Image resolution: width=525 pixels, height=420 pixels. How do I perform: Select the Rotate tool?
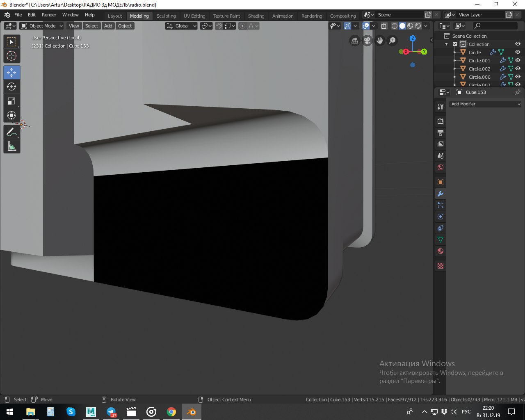click(x=11, y=87)
